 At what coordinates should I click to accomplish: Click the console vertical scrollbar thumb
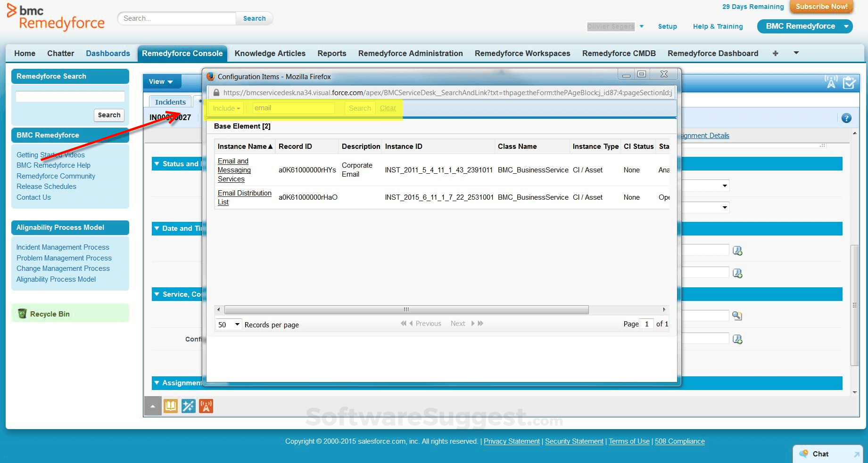tap(855, 305)
